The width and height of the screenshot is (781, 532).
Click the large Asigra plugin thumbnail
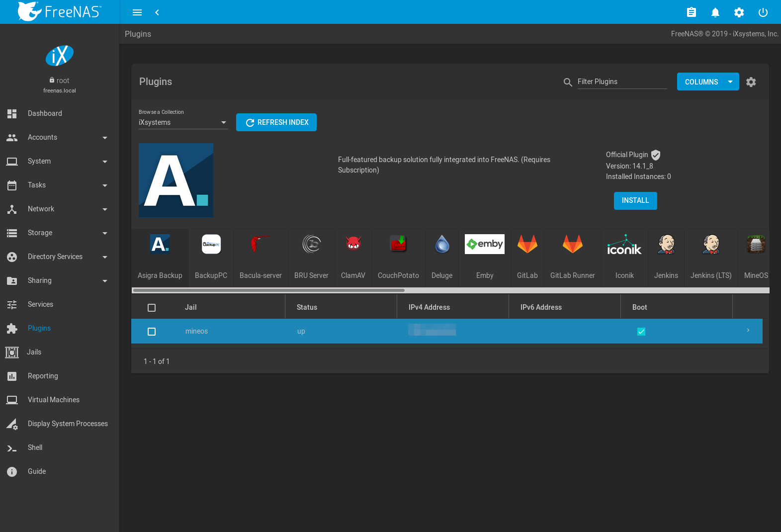pos(176,180)
